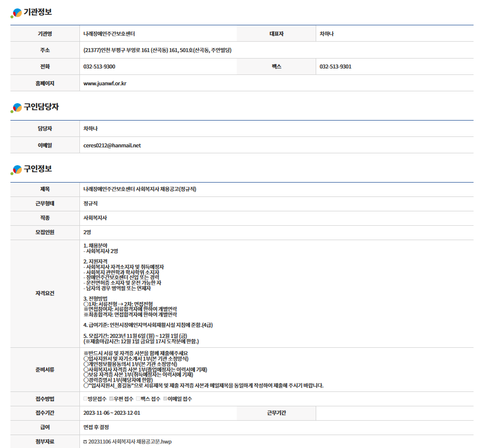Click the 접수기간 date range 2023-11-06 ~ 2023-12-01
The width and height of the screenshot is (481, 448).
coord(112,413)
